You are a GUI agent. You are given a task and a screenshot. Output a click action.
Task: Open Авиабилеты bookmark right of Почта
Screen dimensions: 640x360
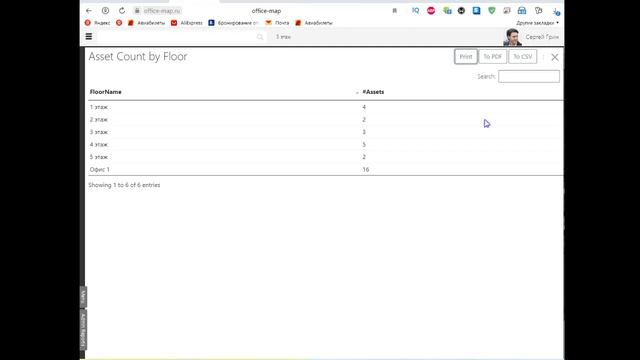314,23
